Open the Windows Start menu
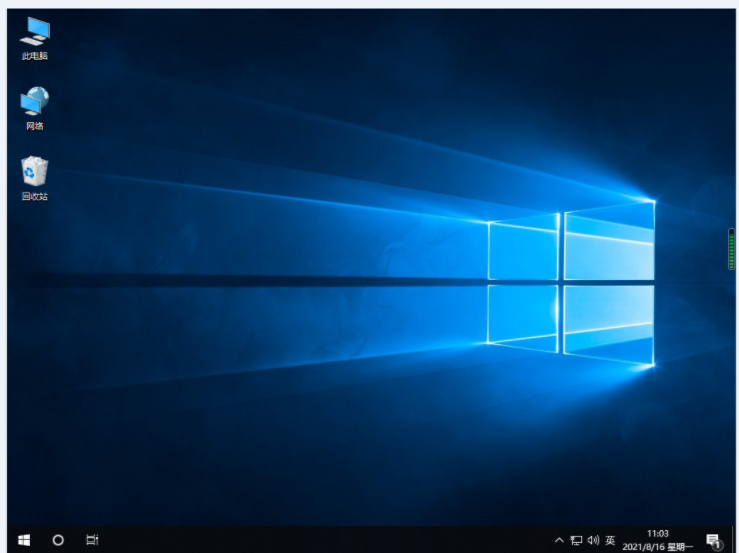 (24, 540)
